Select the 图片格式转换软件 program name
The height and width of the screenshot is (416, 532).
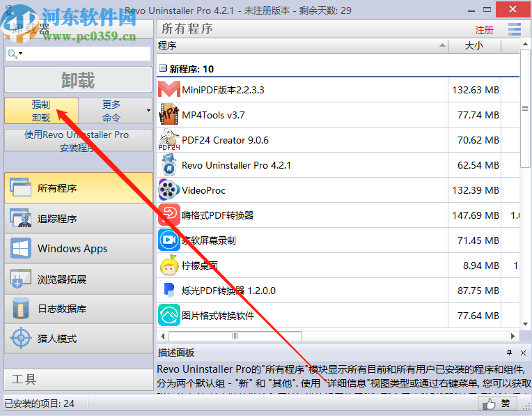coord(218,316)
